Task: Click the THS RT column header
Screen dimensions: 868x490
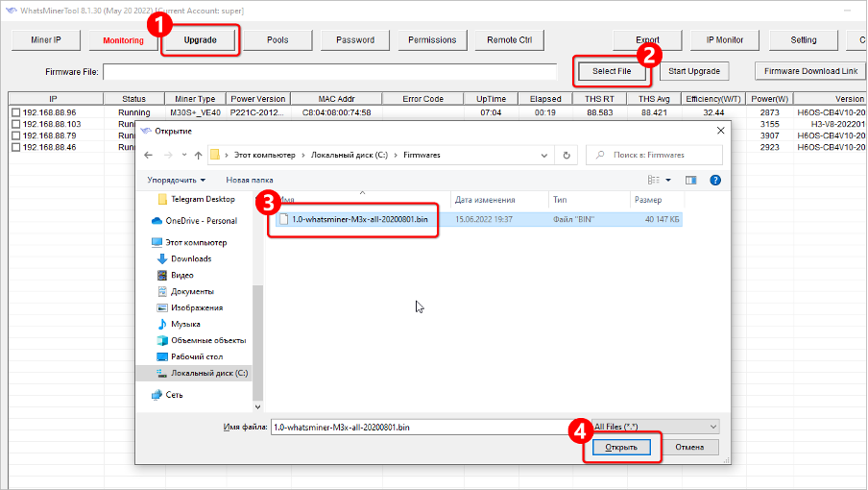Action: (x=599, y=99)
